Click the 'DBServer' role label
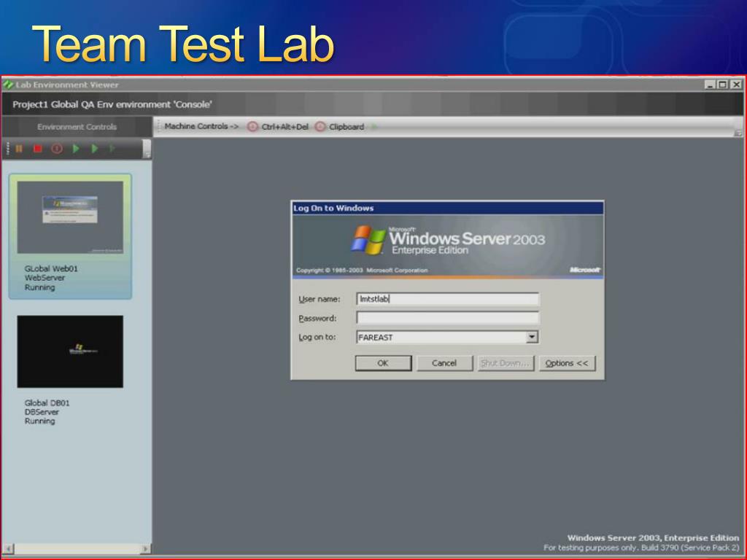747x560 pixels. click(x=42, y=412)
